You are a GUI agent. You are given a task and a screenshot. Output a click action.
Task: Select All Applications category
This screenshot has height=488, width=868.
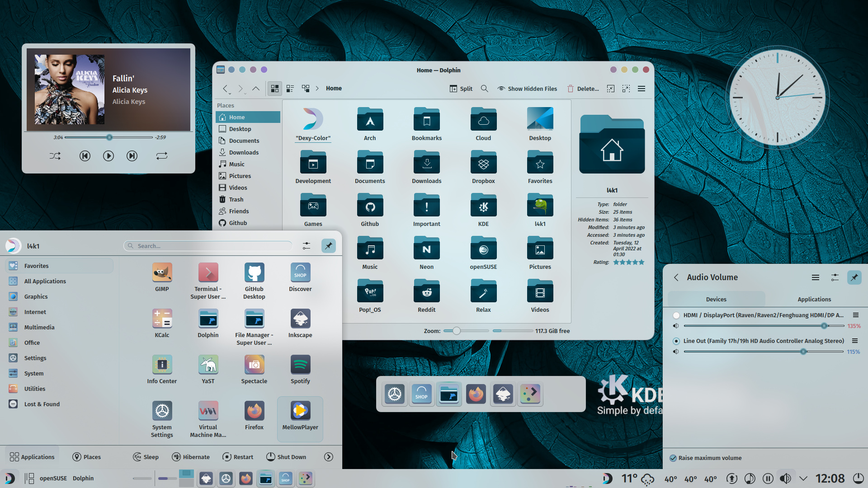coord(59,281)
